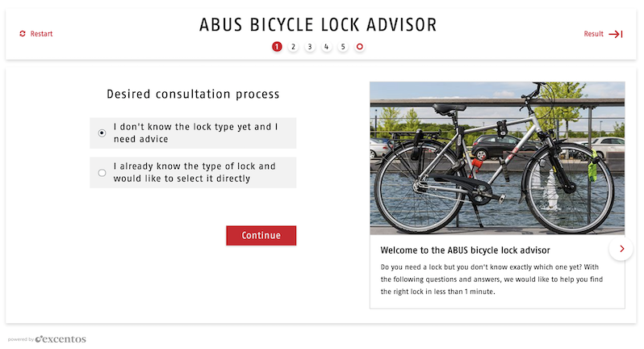Click the "Welcome to the ABUS bicycle lock advisor" heading
644x349 pixels.
click(464, 250)
